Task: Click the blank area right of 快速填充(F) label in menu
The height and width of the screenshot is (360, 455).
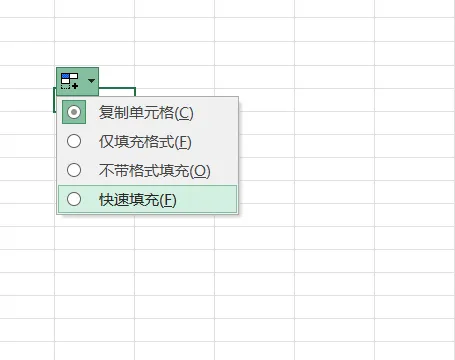Action: coord(206,199)
